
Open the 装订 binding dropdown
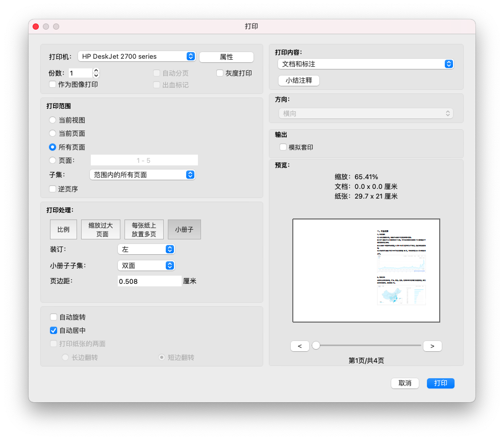pyautogui.click(x=146, y=249)
